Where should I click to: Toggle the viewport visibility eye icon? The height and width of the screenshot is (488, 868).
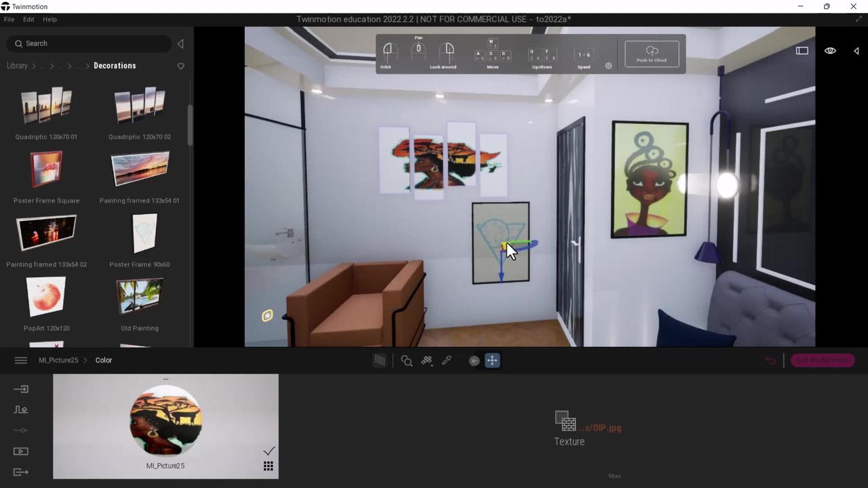pyautogui.click(x=830, y=50)
